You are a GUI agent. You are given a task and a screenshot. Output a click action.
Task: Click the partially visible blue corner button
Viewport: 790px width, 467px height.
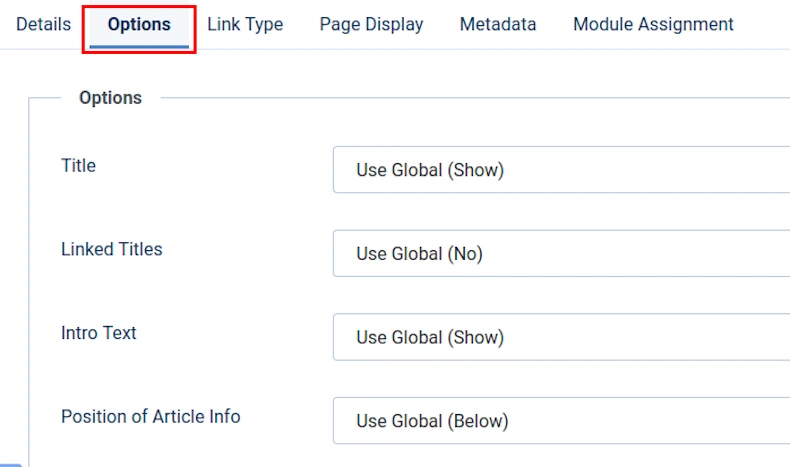click(x=10, y=464)
